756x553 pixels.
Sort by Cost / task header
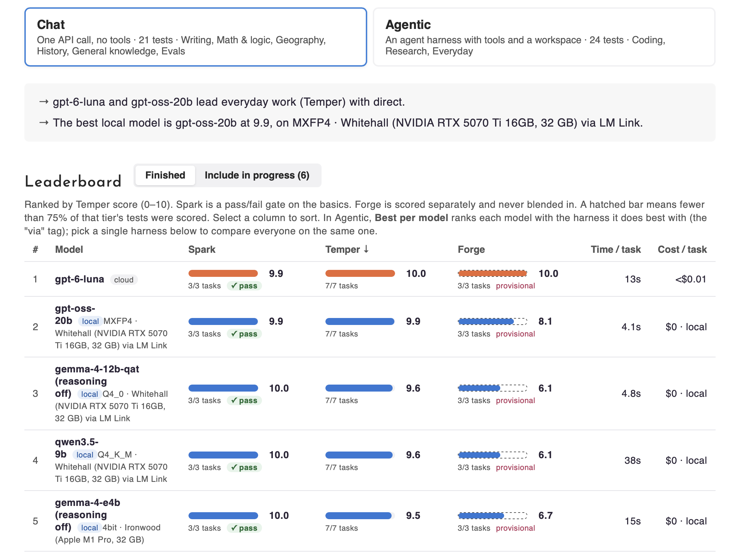coord(682,250)
